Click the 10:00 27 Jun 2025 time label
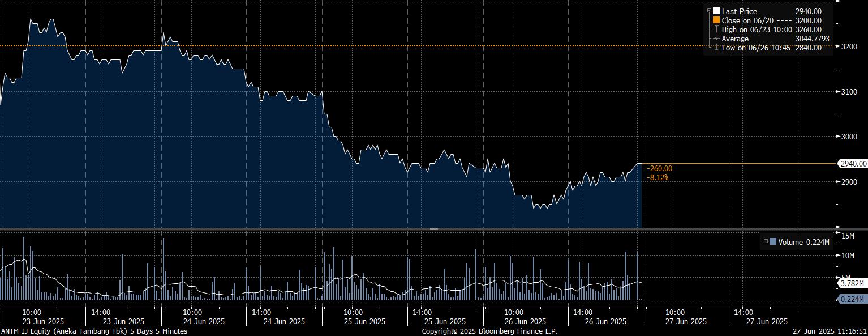 click(675, 316)
